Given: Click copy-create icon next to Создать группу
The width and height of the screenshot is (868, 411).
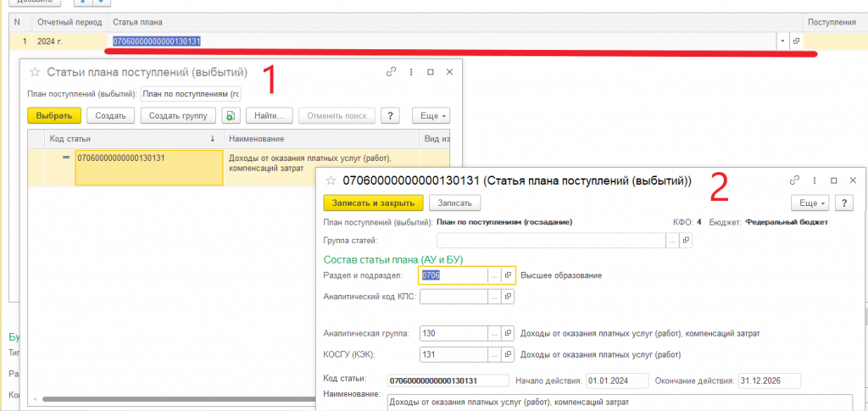Looking at the screenshot, I should pyautogui.click(x=231, y=115).
